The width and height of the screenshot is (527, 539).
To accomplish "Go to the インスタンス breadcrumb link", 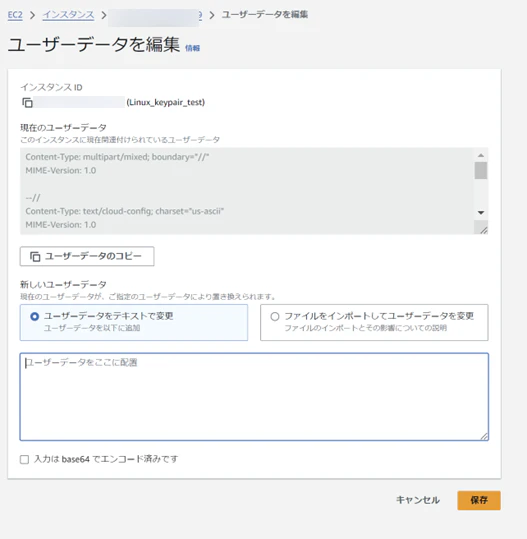I will 68,15.
